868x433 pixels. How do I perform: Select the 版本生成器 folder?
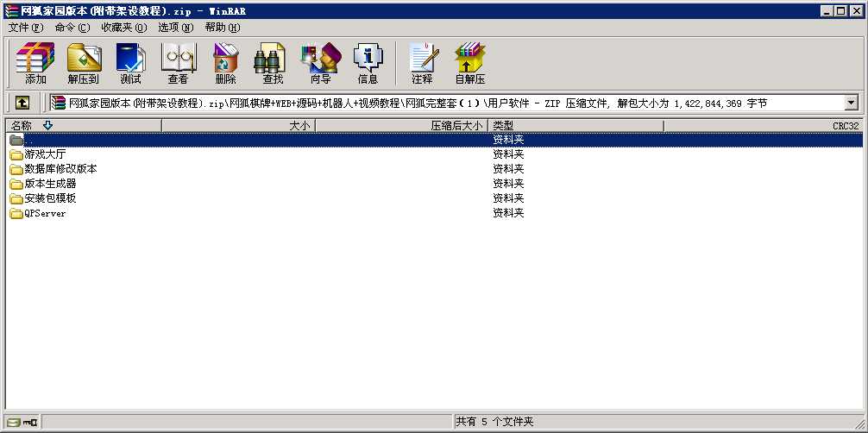[x=43, y=183]
